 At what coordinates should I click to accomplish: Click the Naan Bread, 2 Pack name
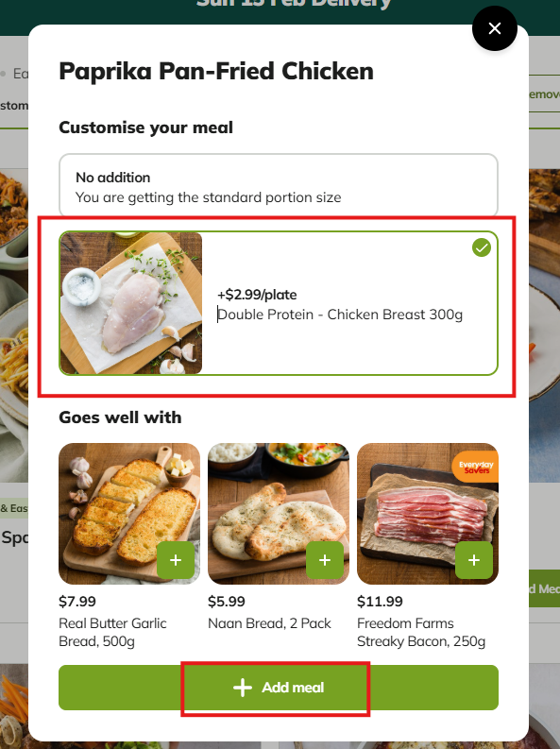tap(269, 623)
